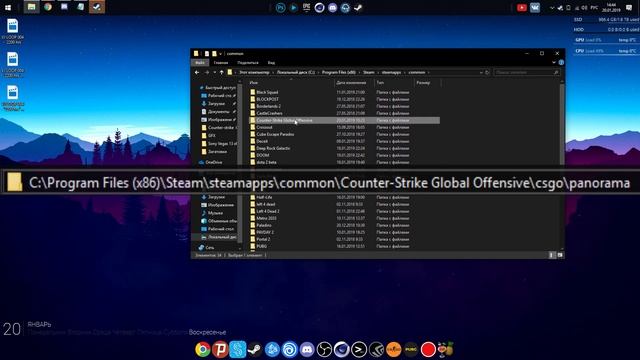Launch Chrome from the bottom dock

(203, 349)
